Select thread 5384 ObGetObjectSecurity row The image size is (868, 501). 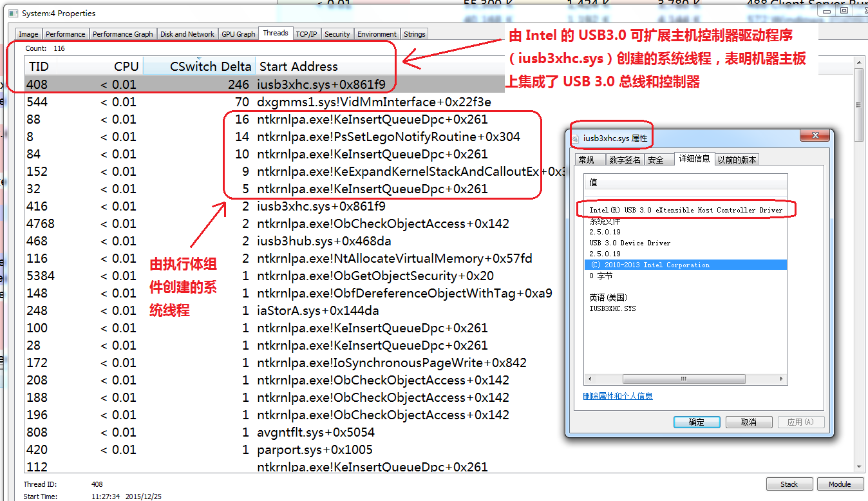(x=265, y=276)
